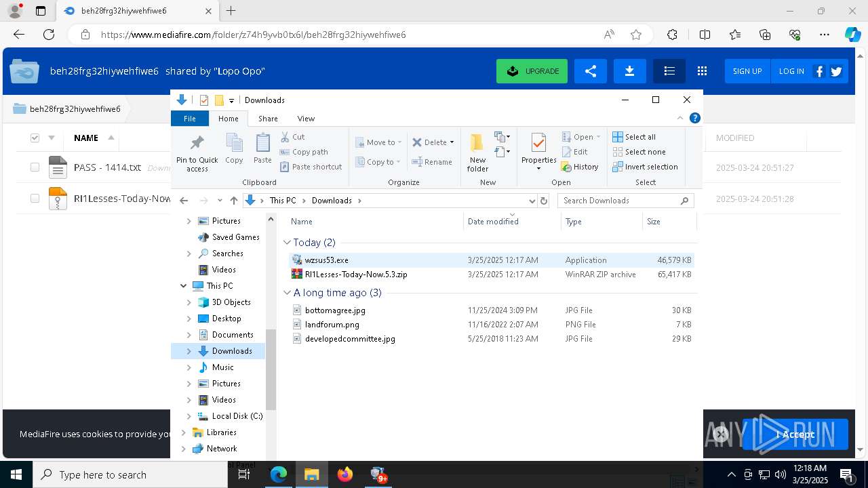The width and height of the screenshot is (868, 488).
Task: Click I Accept cookies button
Action: point(795,434)
